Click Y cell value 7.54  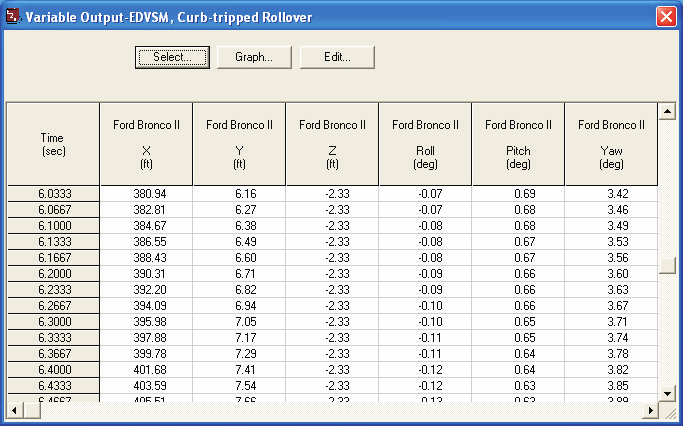[x=239, y=385]
